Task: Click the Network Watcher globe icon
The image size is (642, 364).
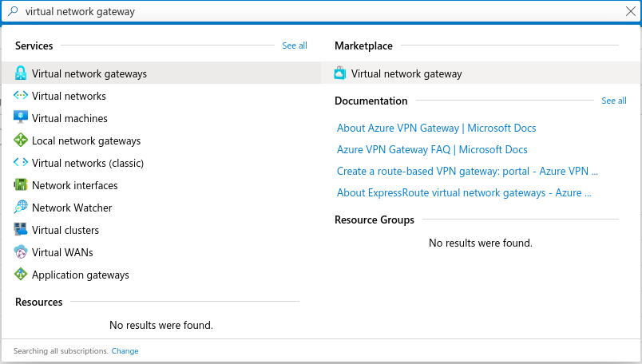Action: [21, 208]
